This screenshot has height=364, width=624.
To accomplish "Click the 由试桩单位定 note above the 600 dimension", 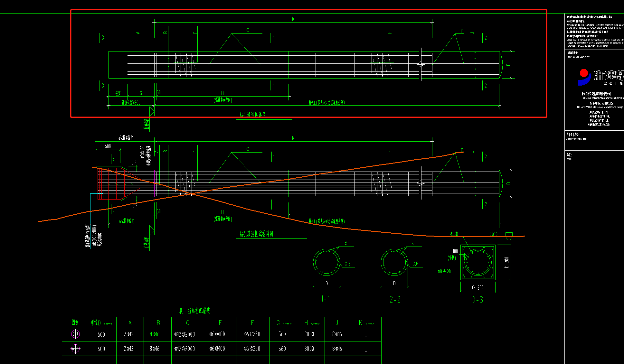I will pyautogui.click(x=125, y=138).
